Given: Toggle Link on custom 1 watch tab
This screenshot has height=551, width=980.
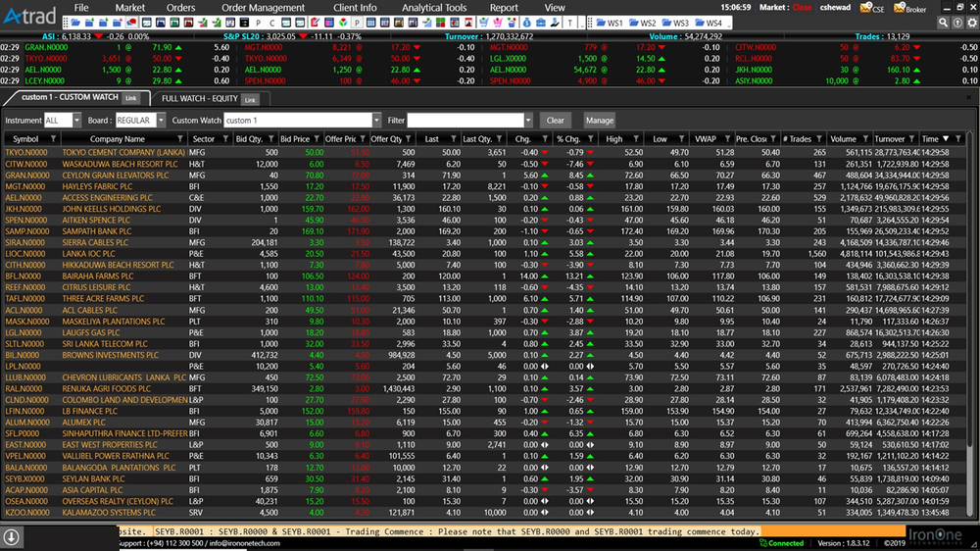Looking at the screenshot, I should click(x=131, y=99).
